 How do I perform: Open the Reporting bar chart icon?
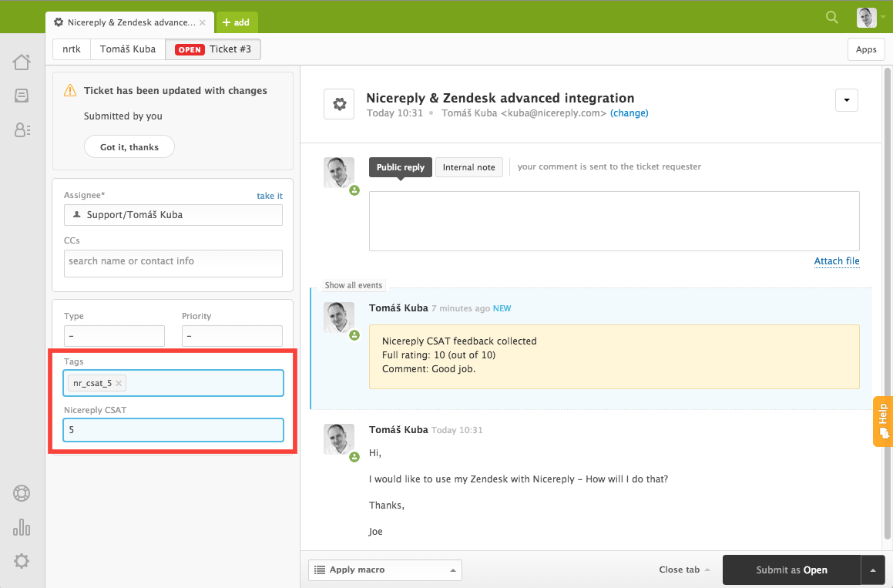pos(22,527)
